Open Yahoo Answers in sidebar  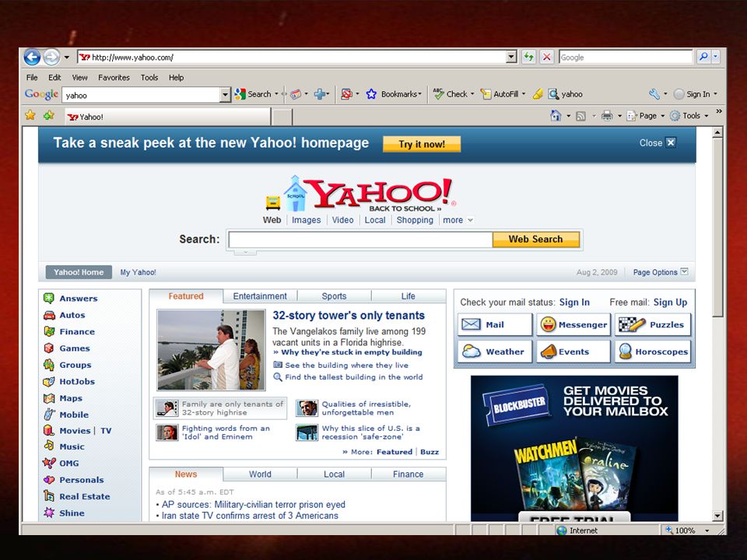(78, 299)
